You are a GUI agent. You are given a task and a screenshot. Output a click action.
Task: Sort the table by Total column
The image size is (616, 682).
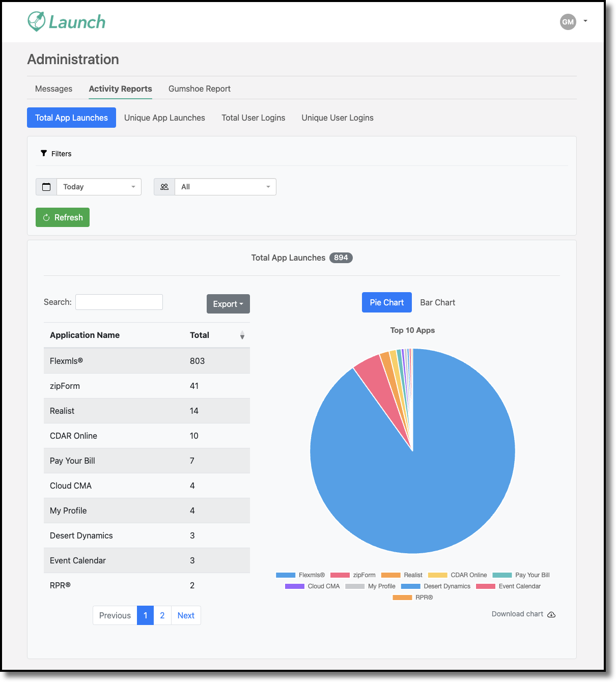click(200, 335)
